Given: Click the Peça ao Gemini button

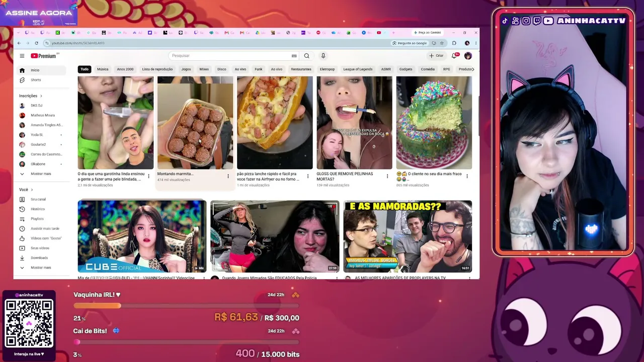Looking at the screenshot, I should [x=427, y=33].
